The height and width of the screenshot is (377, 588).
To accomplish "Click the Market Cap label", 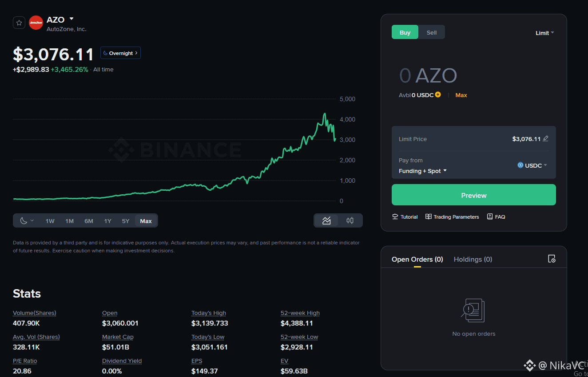I will (x=118, y=337).
